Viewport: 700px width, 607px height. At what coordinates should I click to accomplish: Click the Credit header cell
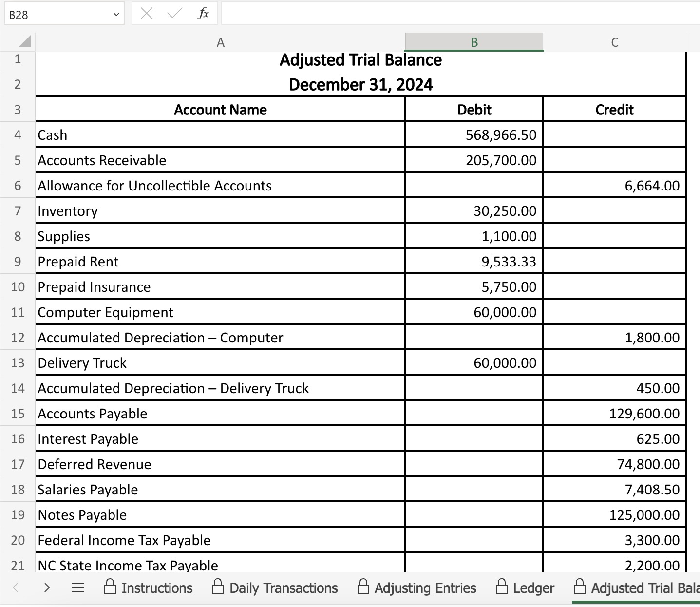tap(614, 110)
